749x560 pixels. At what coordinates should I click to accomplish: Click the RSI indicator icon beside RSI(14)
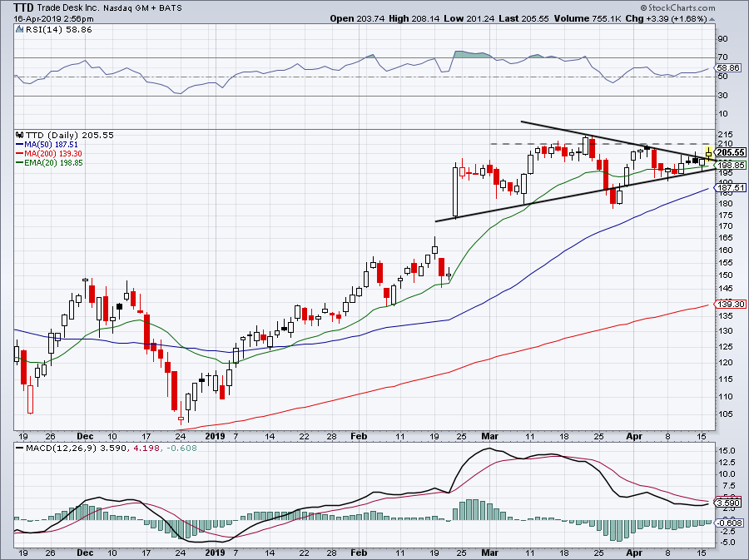pos(20,30)
